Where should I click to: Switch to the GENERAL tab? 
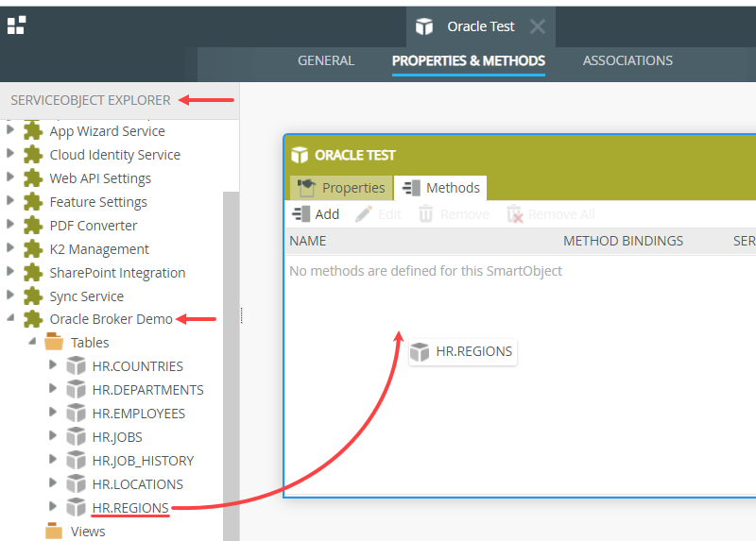click(326, 60)
